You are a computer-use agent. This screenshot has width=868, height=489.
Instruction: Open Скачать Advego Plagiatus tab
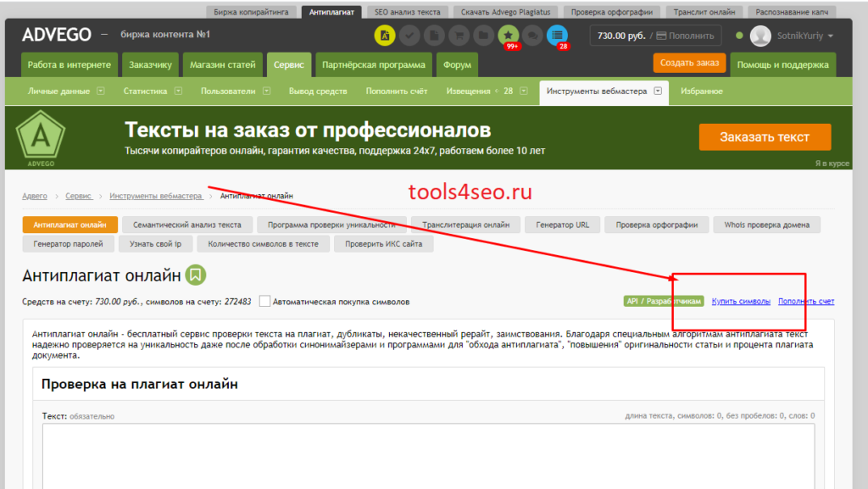coord(505,12)
